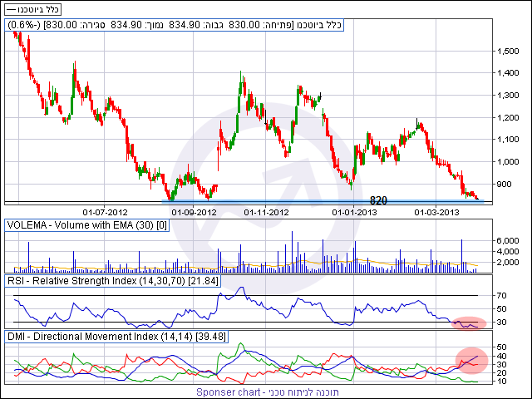Click the 820 support level label
This screenshot has width=532, height=399.
tap(378, 200)
